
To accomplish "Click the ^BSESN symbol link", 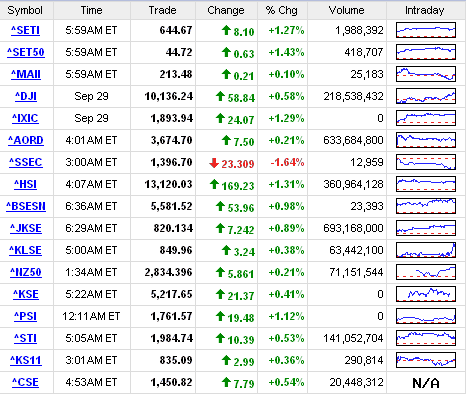I will pyautogui.click(x=26, y=206).
